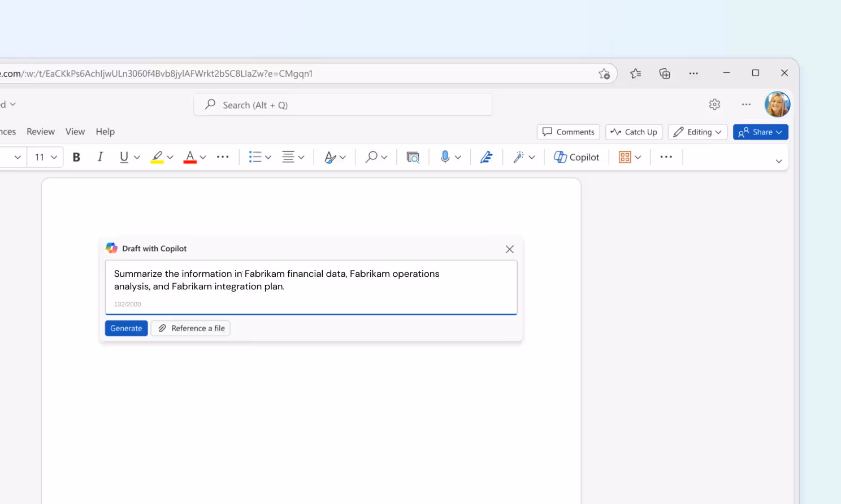This screenshot has width=841, height=504.
Task: Open the header more options ellipsis
Action: tap(746, 105)
